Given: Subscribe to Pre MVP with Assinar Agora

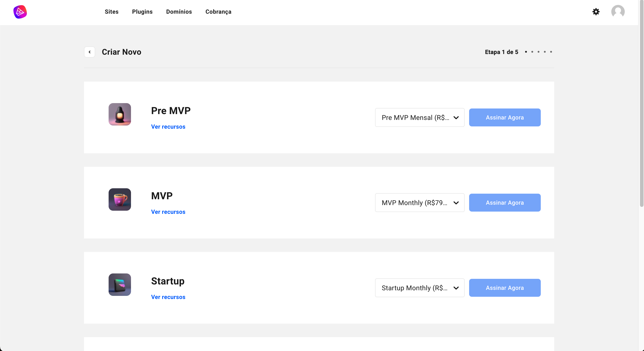Looking at the screenshot, I should pos(504,118).
